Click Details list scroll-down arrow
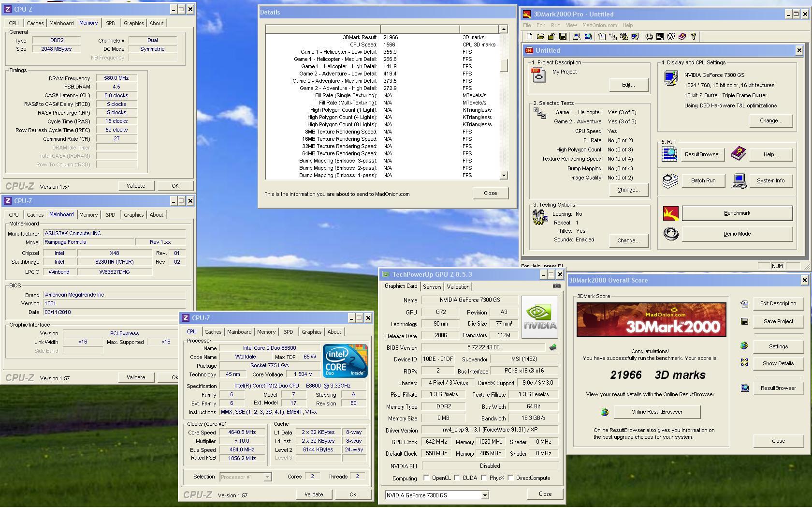 click(x=504, y=175)
